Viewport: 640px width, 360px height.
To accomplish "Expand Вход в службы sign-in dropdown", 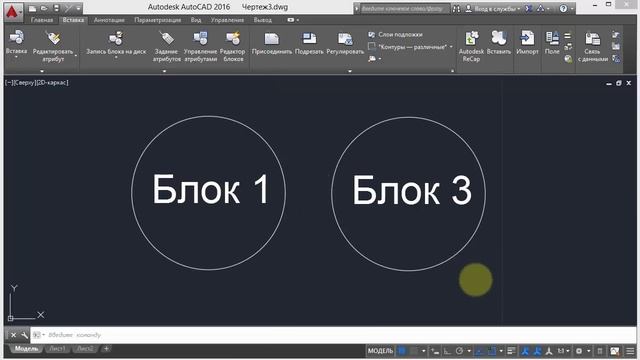I will click(x=519, y=9).
